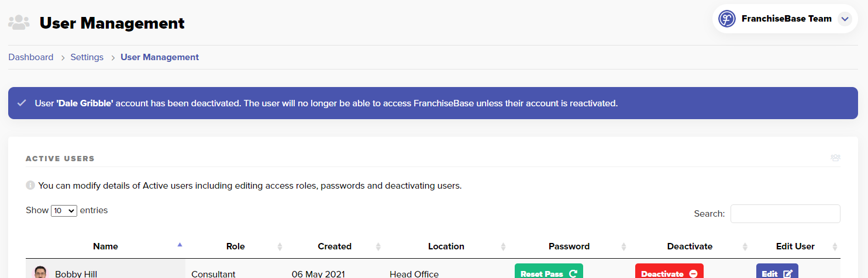This screenshot has height=278, width=868.
Task: Click the User Management group icon in header
Action: [x=19, y=23]
